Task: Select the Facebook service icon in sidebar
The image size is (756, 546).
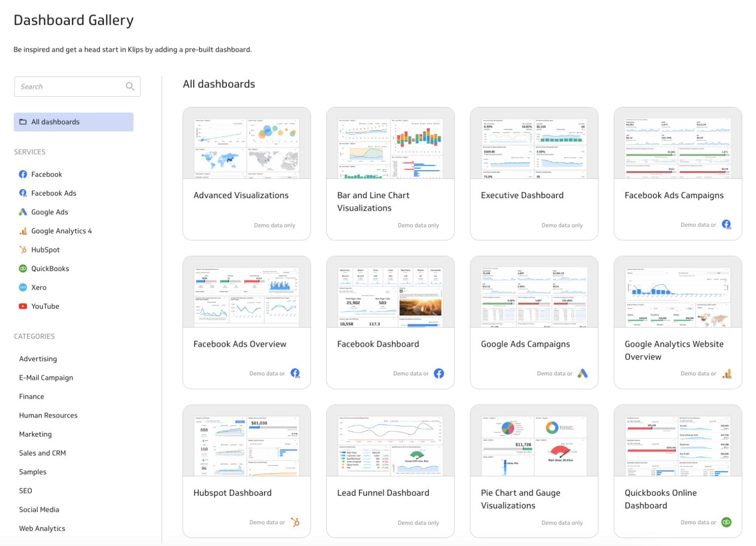Action: click(x=23, y=174)
